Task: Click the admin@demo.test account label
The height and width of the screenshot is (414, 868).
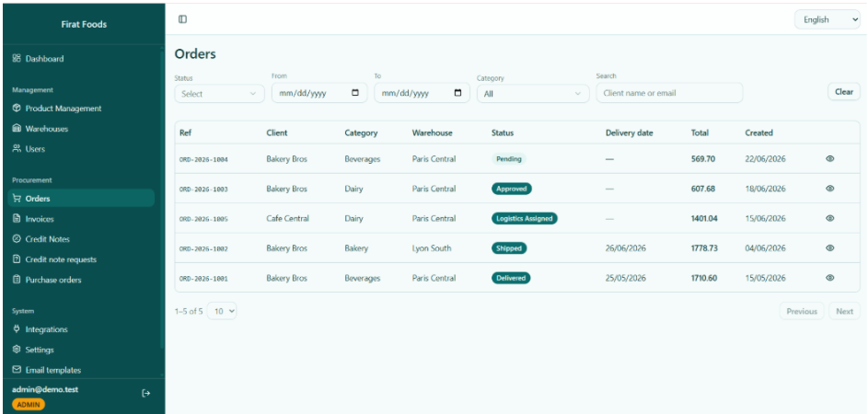Action: click(45, 390)
